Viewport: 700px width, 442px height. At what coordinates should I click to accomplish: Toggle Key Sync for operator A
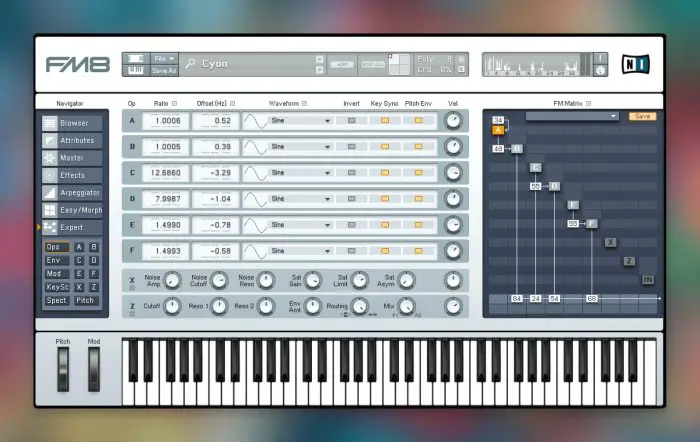coord(384,121)
